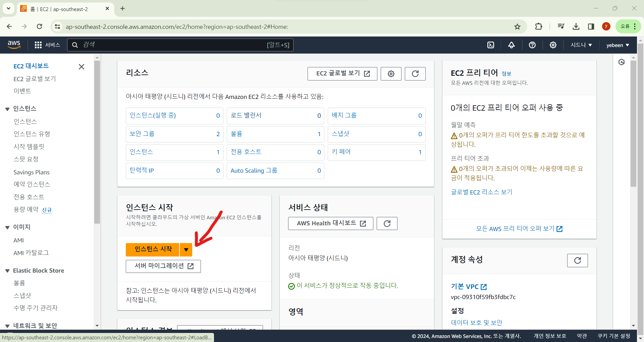Open Savings Plans in the sidebar
This screenshot has width=644, height=342.
(x=32, y=172)
